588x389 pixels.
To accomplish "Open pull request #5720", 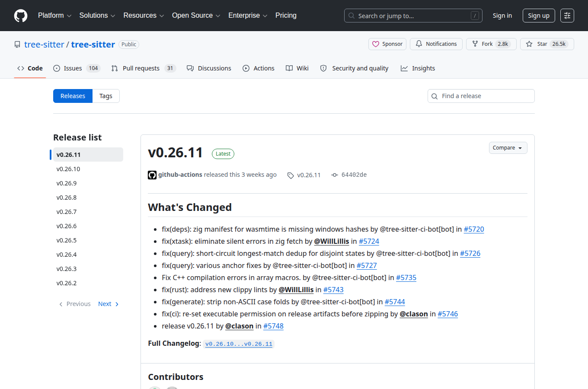I will pos(474,229).
